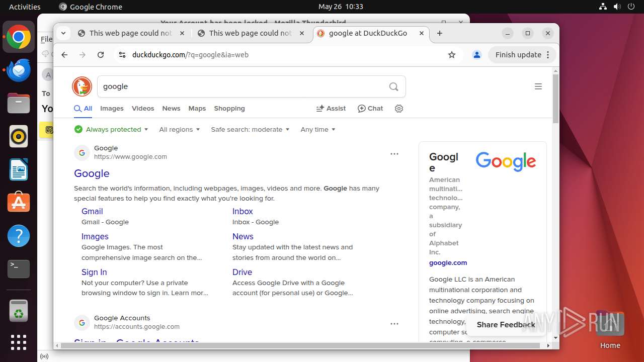Screen dimensions: 644x362
Task: Click https://www.google.com result URL
Action: coord(130,157)
